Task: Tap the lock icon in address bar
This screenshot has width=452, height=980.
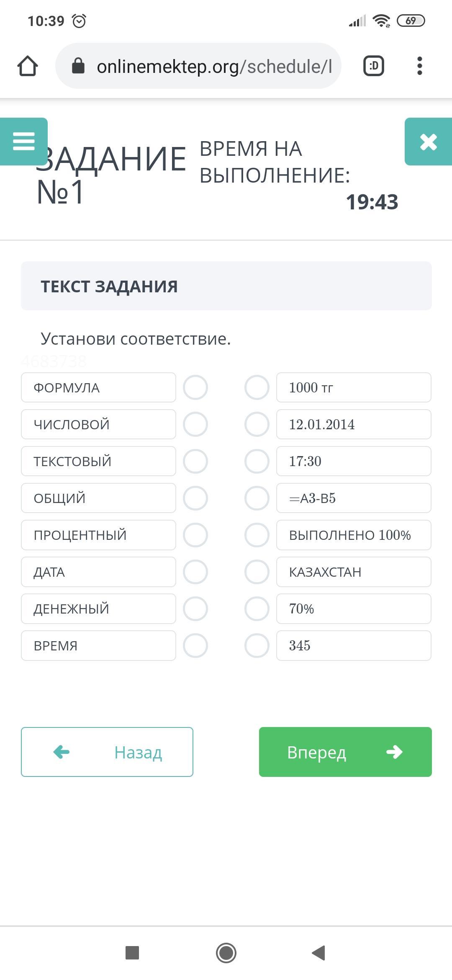Action: click(78, 66)
